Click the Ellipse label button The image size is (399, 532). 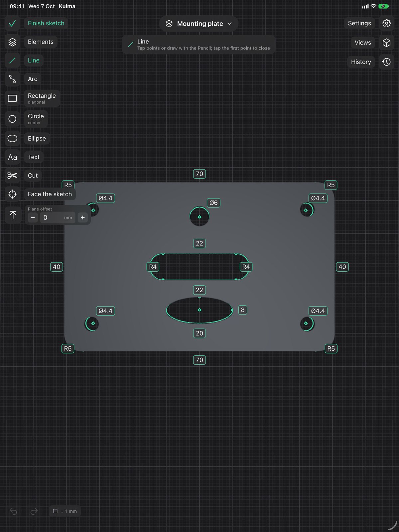coord(37,138)
